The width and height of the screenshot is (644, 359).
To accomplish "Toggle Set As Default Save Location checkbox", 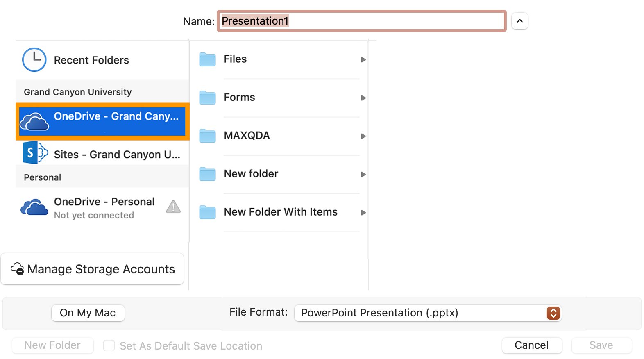I will (x=109, y=345).
